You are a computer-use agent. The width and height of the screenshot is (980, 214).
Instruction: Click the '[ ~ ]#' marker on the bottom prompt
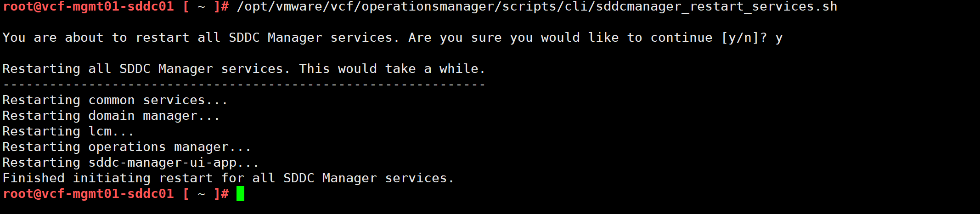tap(206, 194)
